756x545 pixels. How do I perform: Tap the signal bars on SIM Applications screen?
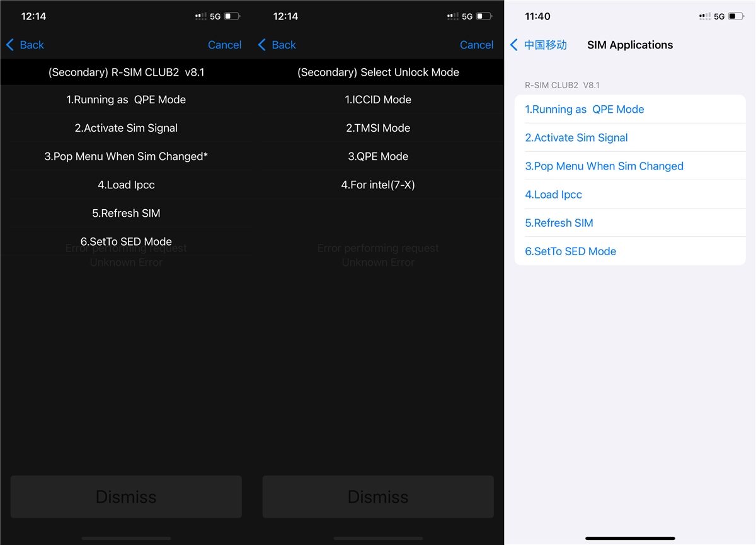[x=705, y=16]
